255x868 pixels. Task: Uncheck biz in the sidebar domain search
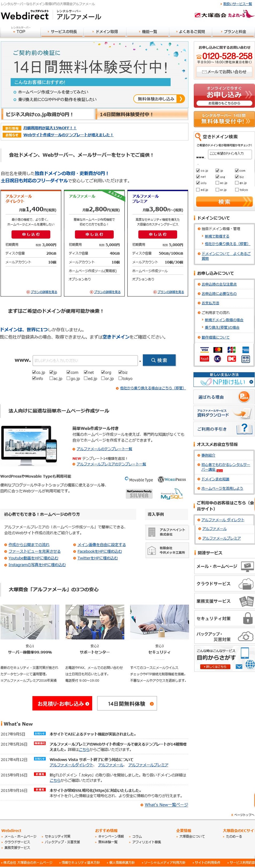[237, 177]
